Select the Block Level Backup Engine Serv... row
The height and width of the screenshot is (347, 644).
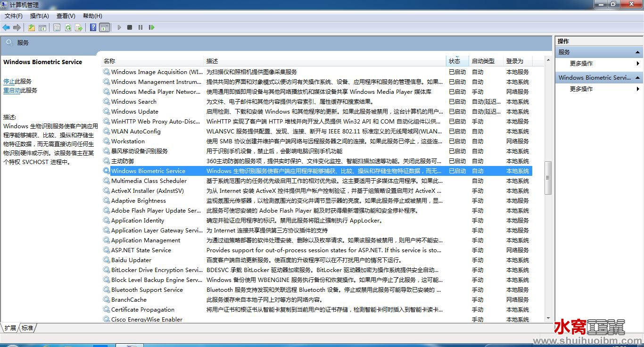pos(317,280)
